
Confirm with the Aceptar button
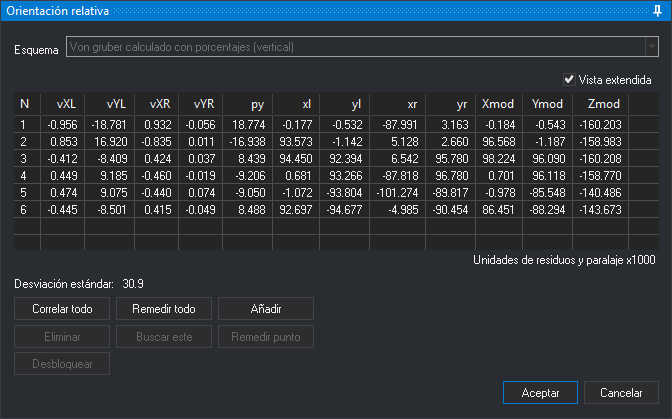[540, 393]
